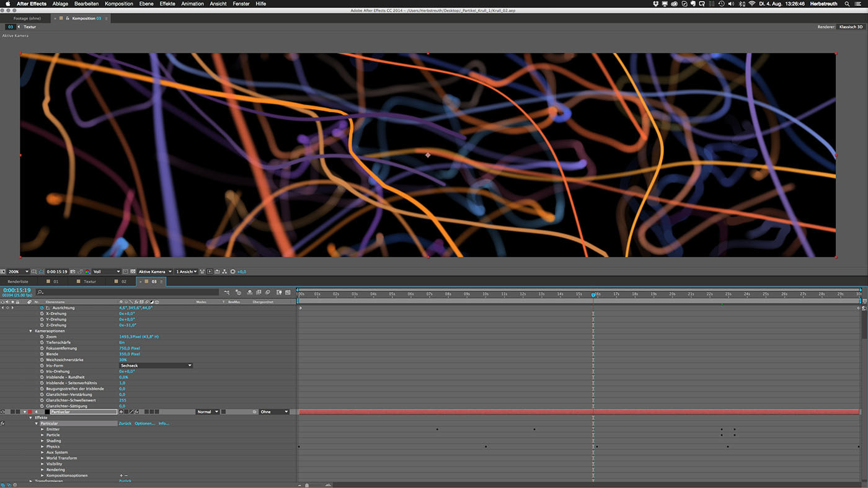Toggle stopwatch for Glanzlichter-Sättigung
Viewport: 868px width, 488px height.
point(42,406)
